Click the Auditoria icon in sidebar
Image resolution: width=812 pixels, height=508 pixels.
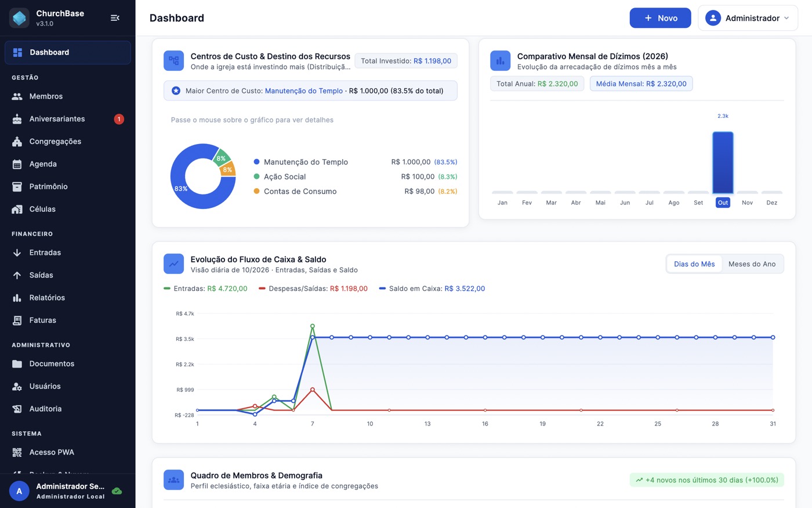(17, 409)
